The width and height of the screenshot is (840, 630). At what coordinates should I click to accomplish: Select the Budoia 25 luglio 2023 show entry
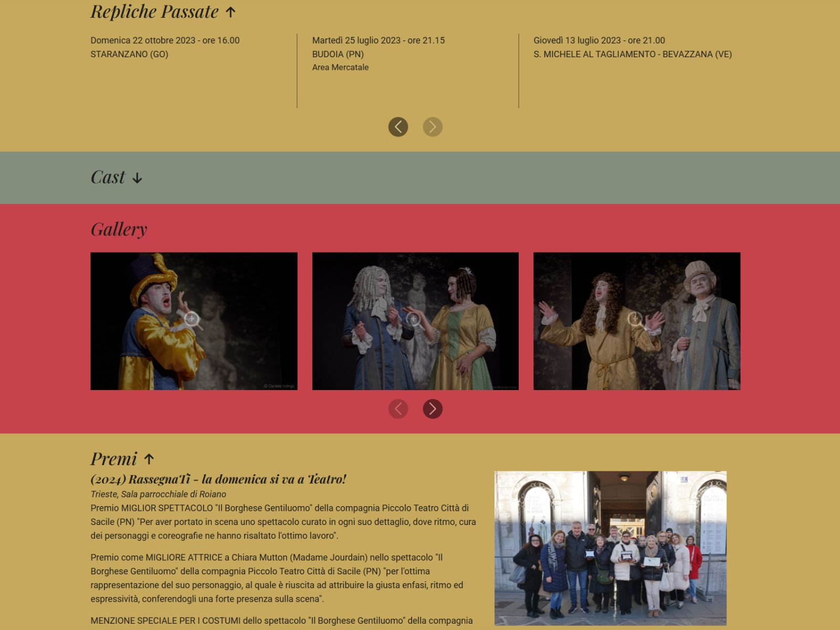(x=379, y=54)
